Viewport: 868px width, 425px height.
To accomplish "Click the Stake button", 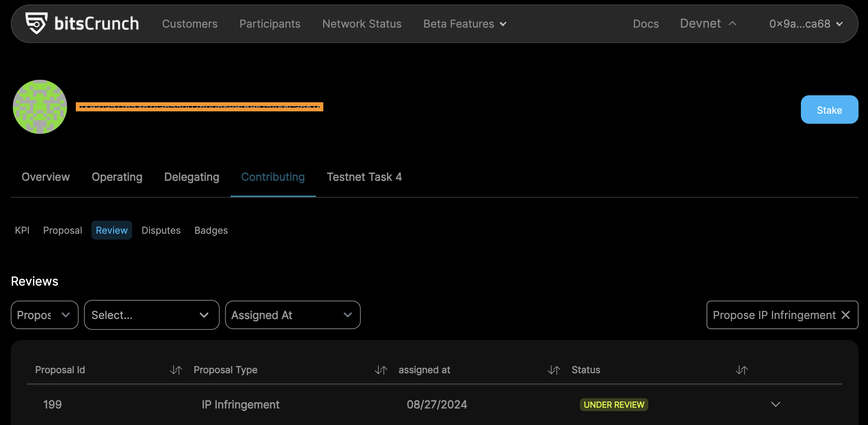I will coord(829,109).
